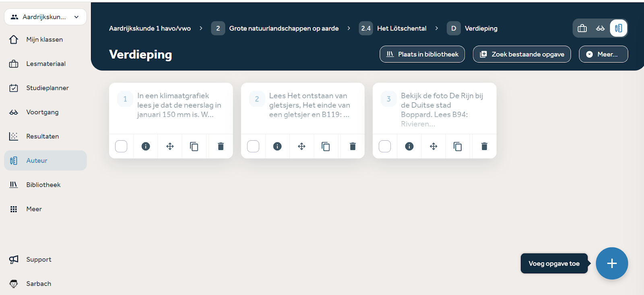Click move icon on opgave 3 card

pyautogui.click(x=433, y=146)
